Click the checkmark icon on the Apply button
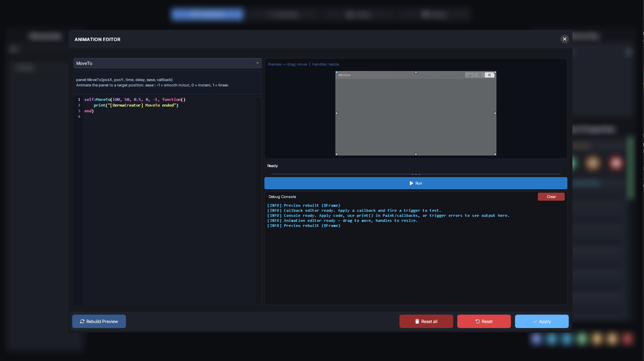 tap(535, 322)
